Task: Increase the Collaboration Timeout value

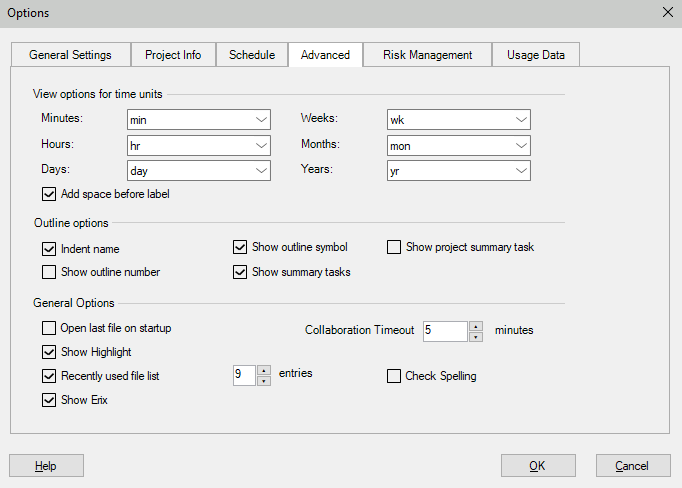Action: point(476,327)
